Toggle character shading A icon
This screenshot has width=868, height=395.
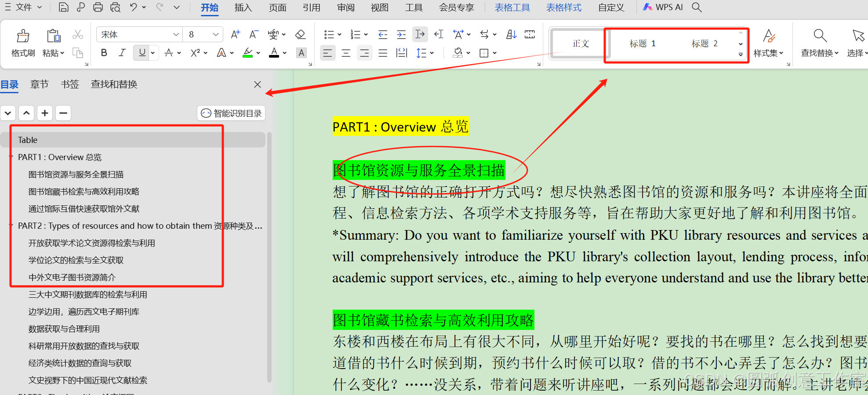301,53
